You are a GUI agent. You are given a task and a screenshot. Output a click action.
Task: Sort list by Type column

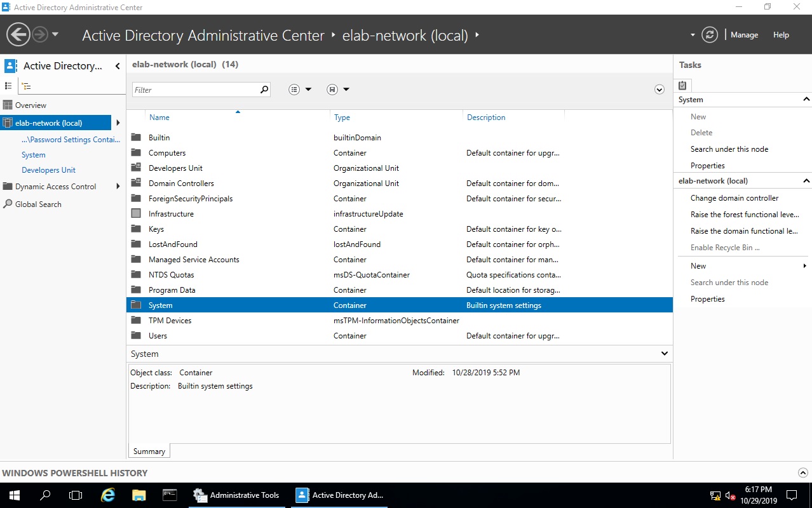point(342,117)
